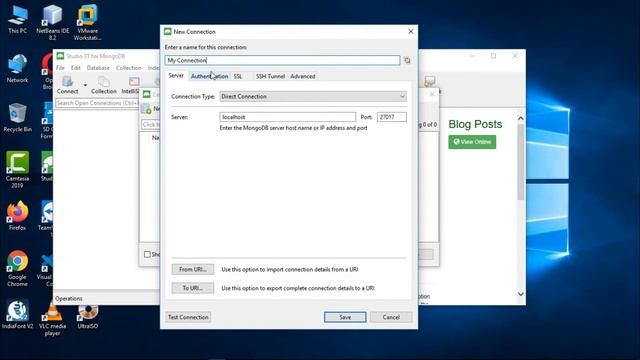Image resolution: width=640 pixels, height=360 pixels.
Task: Click Collection icon in Studio 3T toolbar
Action: (104, 85)
